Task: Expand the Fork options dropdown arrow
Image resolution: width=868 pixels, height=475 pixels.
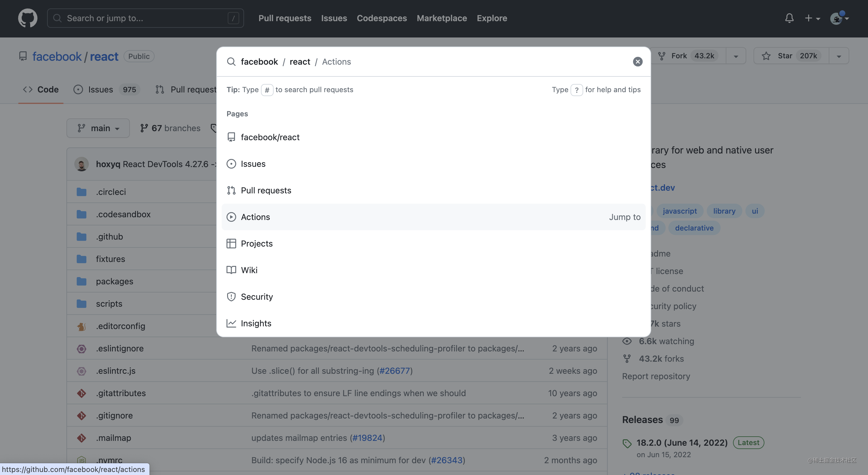Action: click(736, 56)
